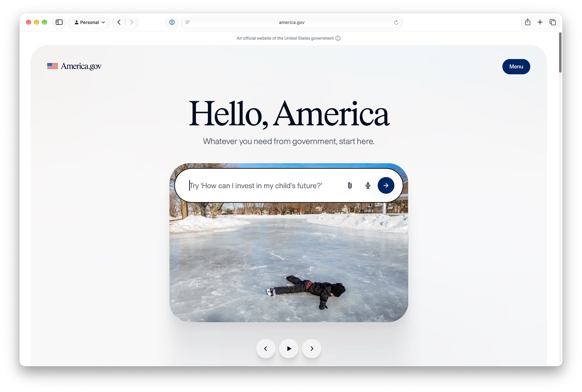Viewport: 582px width, 392px height.
Task: Open the Share menu in Safari
Action: (x=528, y=22)
